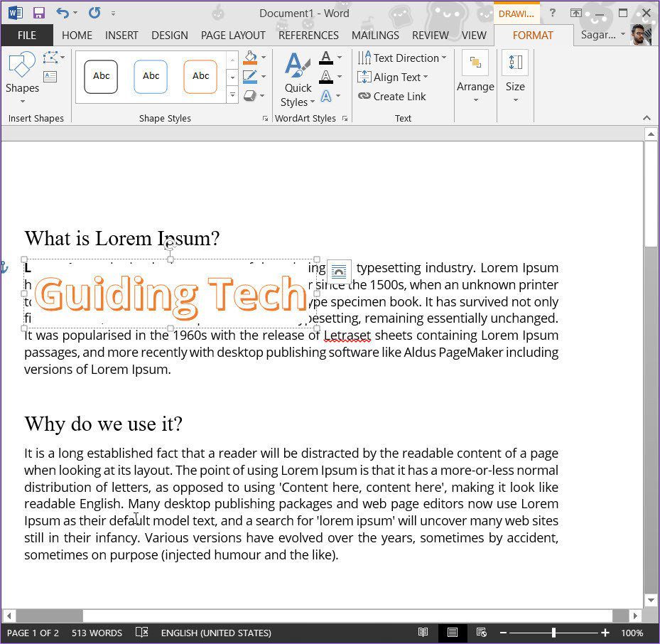Collapse the ribbon with the chevron
This screenshot has width=660, height=644.
tap(647, 119)
